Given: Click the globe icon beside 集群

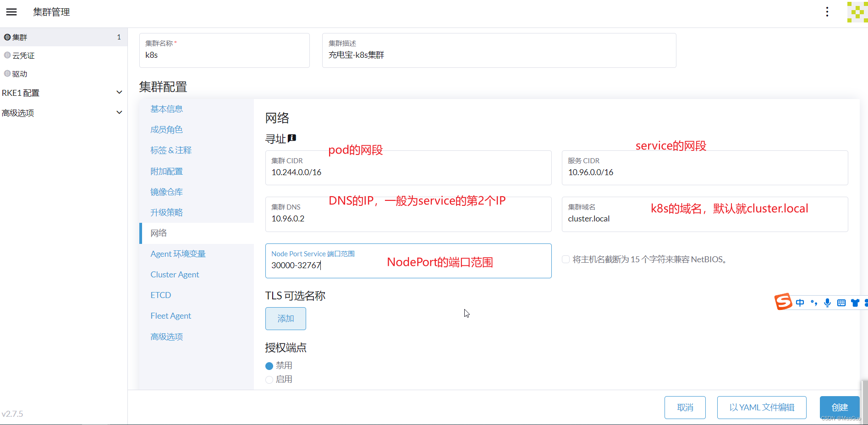Looking at the screenshot, I should (x=7, y=37).
